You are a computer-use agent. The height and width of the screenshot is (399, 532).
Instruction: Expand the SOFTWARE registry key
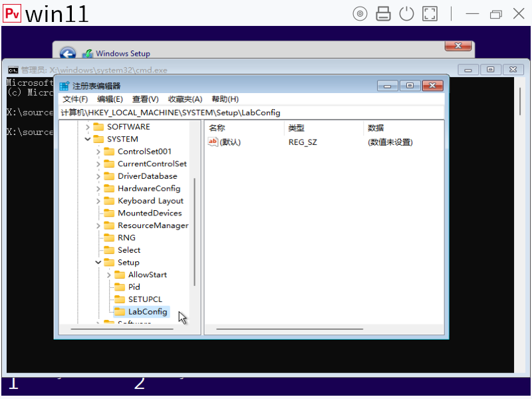(88, 127)
